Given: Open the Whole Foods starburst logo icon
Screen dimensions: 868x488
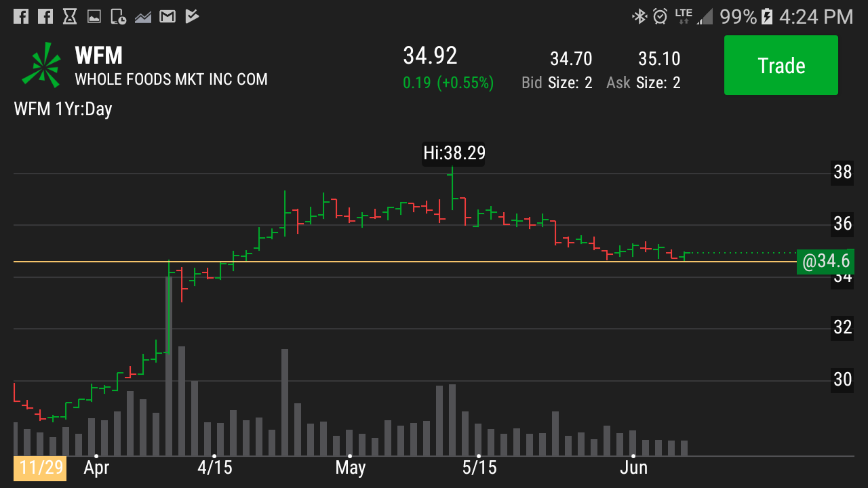Looking at the screenshot, I should pos(41,65).
